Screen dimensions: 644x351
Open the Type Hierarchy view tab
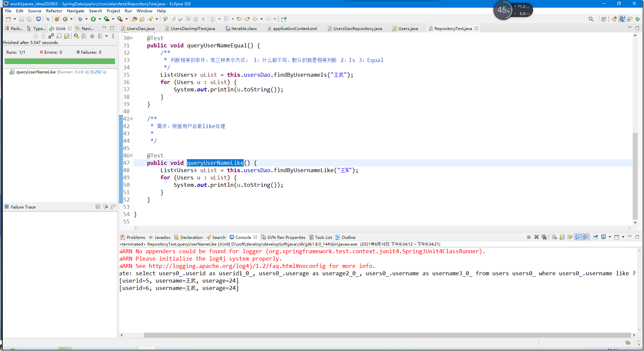click(37, 28)
